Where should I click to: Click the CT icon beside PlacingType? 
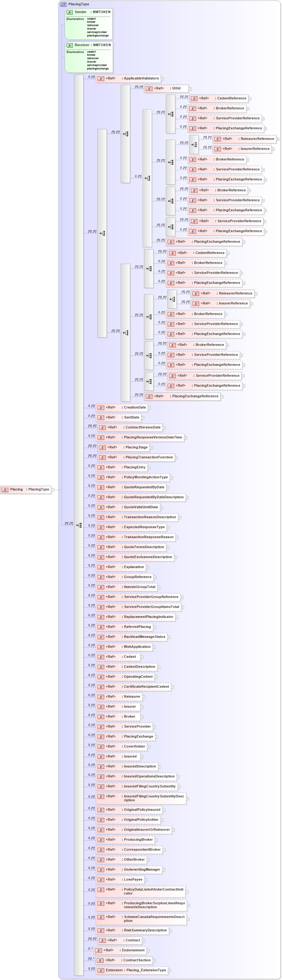tap(63, 4)
